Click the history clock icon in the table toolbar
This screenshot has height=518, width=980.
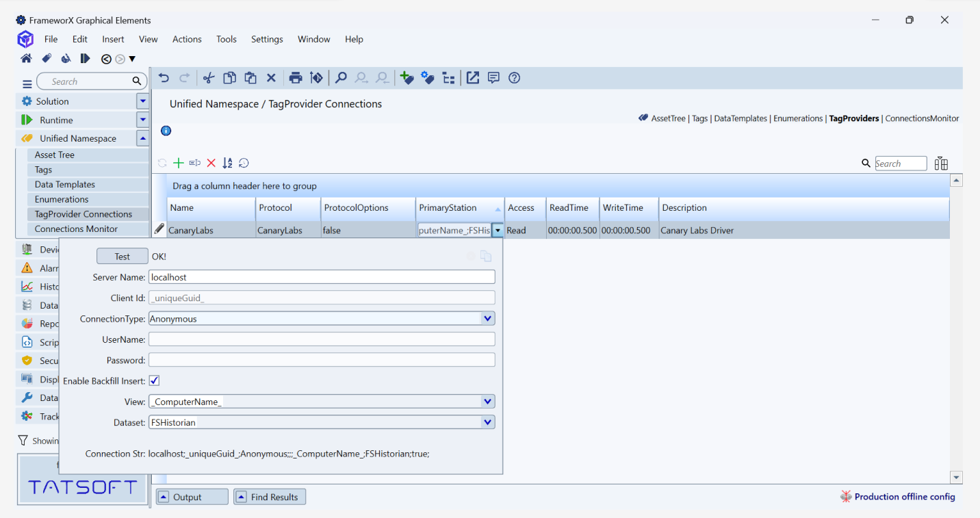tap(244, 163)
